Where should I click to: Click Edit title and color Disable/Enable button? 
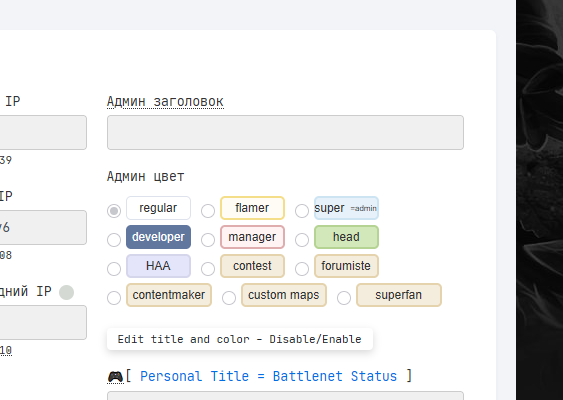tap(240, 339)
